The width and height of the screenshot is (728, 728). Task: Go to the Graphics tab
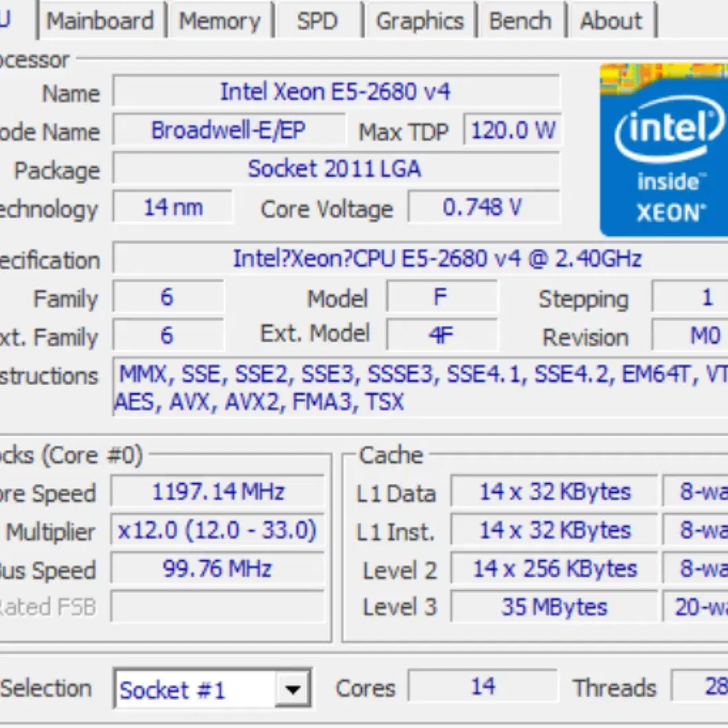pyautogui.click(x=419, y=21)
